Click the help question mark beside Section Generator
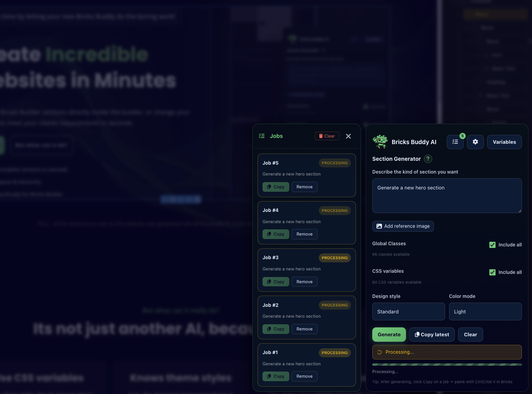532x394 pixels. point(428,159)
